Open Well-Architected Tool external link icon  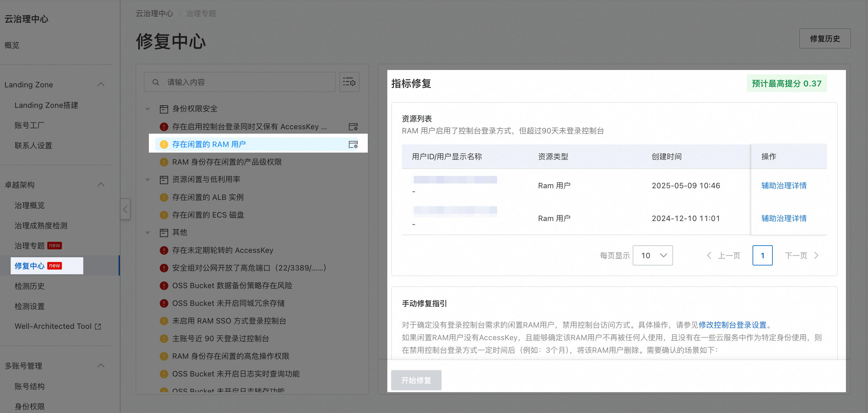pos(98,326)
